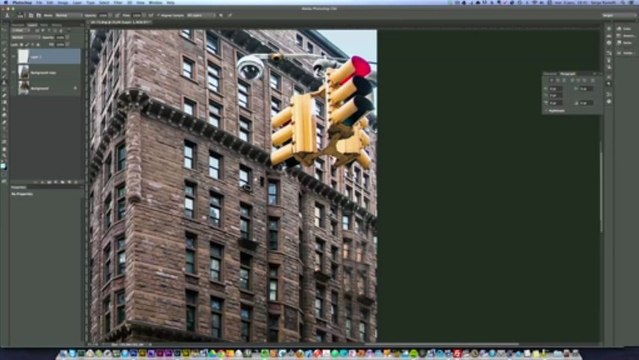Toggle lock position

coord(32,44)
